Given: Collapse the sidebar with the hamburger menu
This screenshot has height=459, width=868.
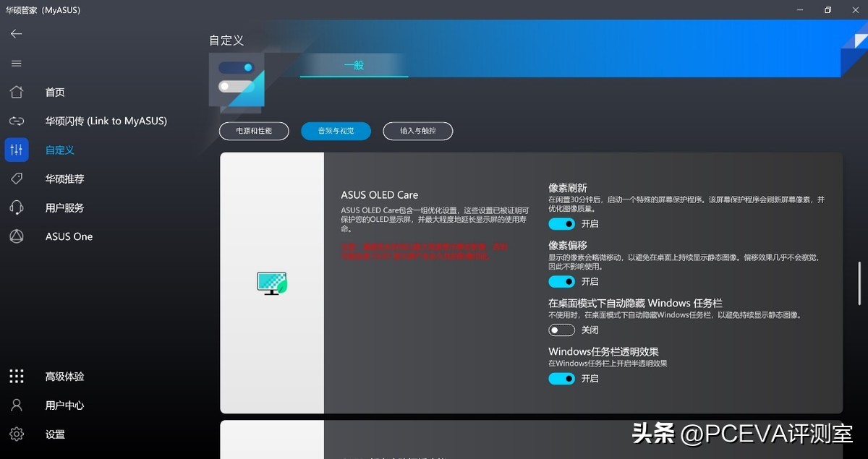Looking at the screenshot, I should pos(16,63).
